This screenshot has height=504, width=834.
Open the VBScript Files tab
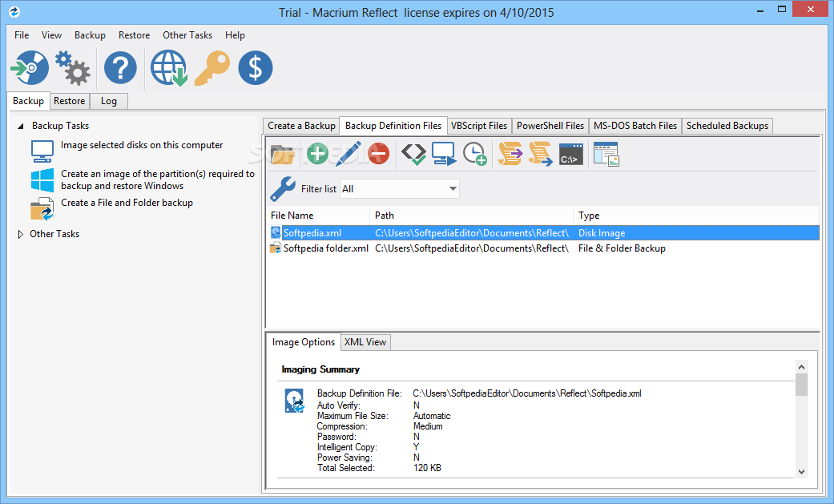(x=479, y=126)
